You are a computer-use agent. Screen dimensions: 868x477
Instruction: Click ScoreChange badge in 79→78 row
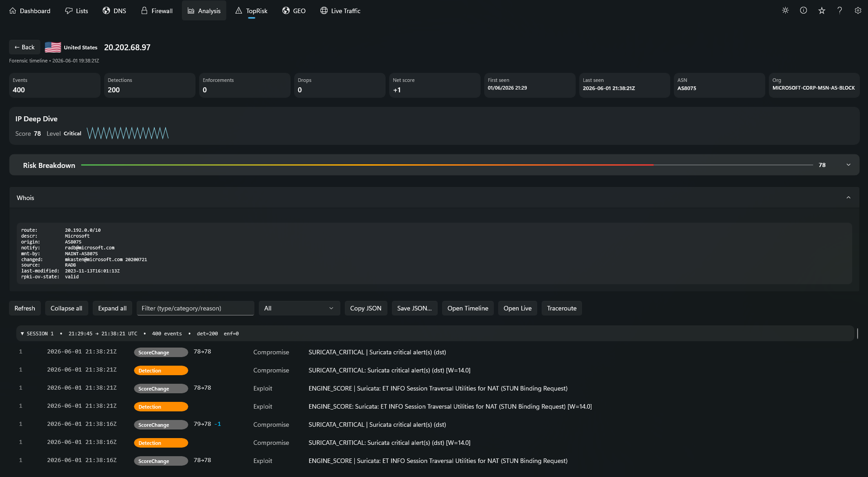tap(161, 425)
